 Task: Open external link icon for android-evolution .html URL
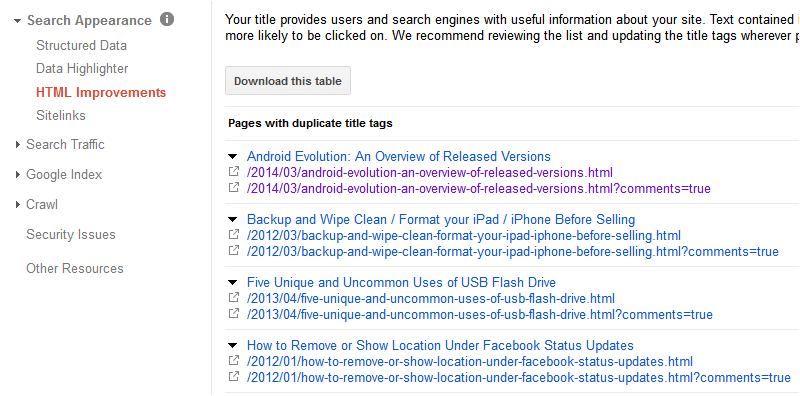click(234, 171)
